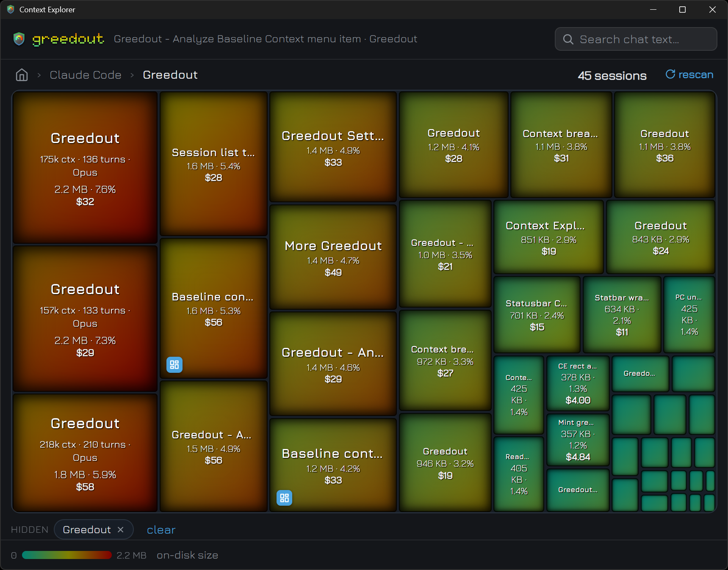728x570 pixels.
Task: Open the small Greedo... tile
Action: pos(640,373)
